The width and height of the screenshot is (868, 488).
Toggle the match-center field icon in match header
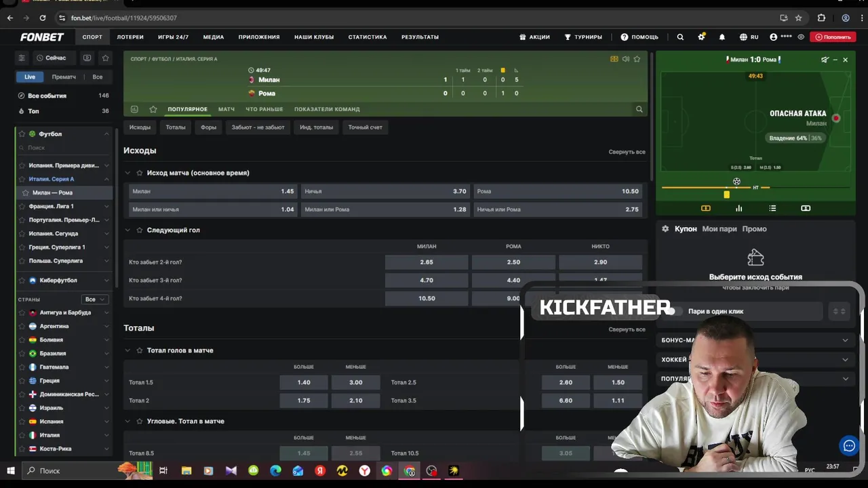click(x=614, y=59)
